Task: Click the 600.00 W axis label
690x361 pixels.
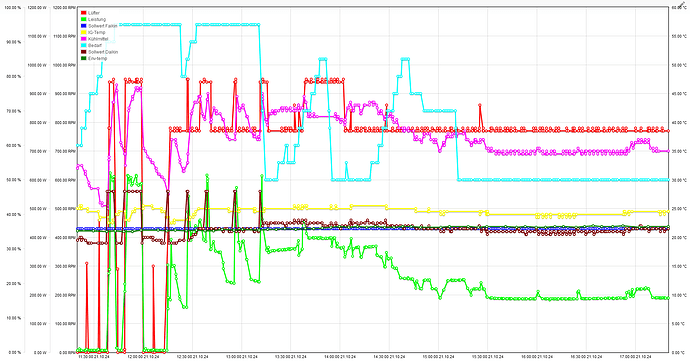Action: click(x=38, y=180)
